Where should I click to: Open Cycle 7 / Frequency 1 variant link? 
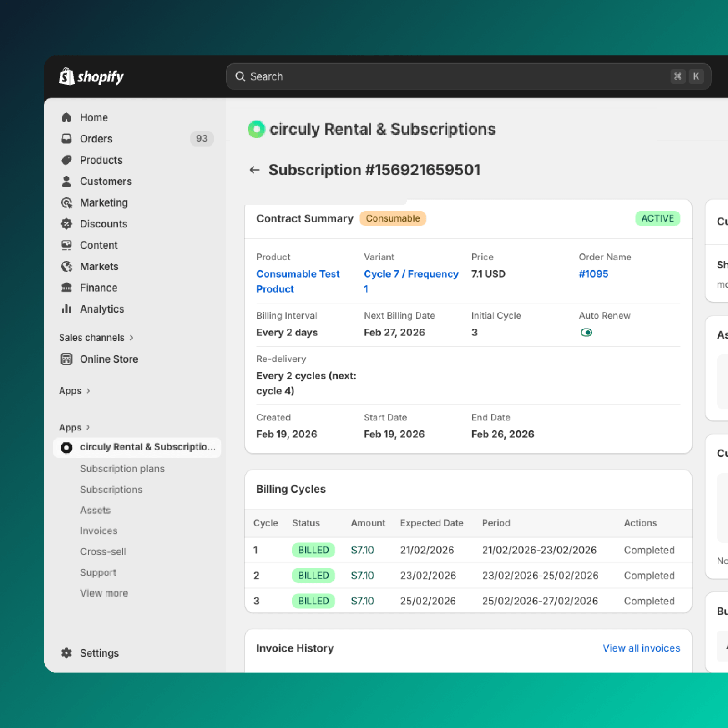411,282
